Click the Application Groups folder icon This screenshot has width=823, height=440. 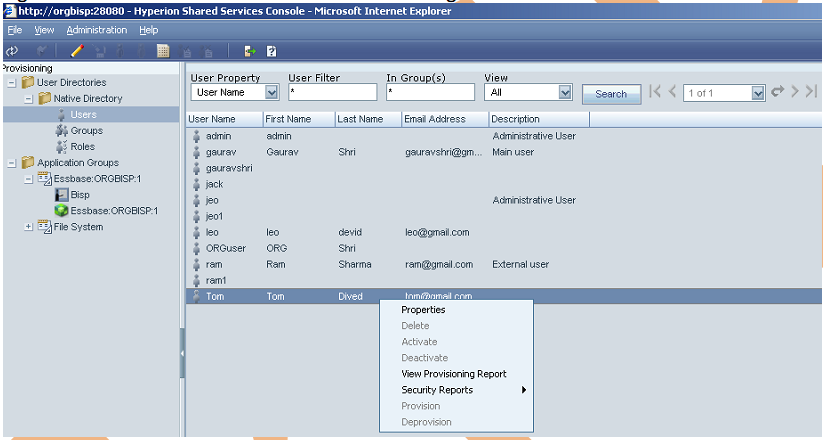click(x=28, y=162)
